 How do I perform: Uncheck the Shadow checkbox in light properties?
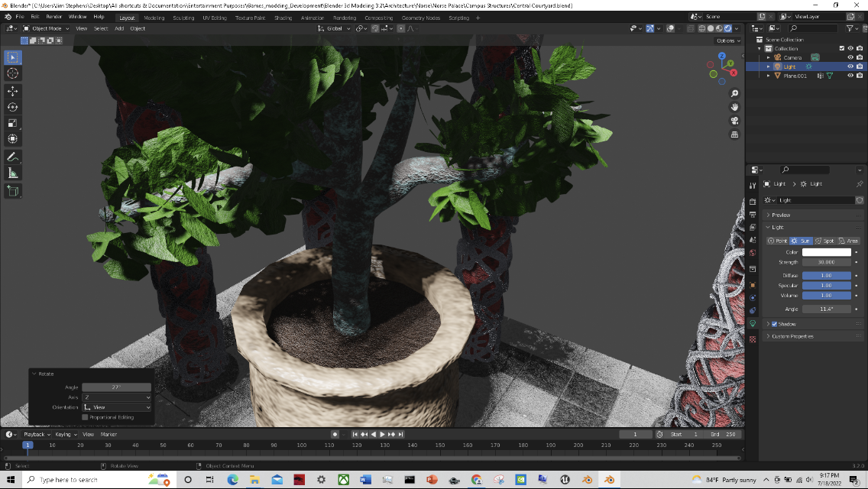point(774,324)
